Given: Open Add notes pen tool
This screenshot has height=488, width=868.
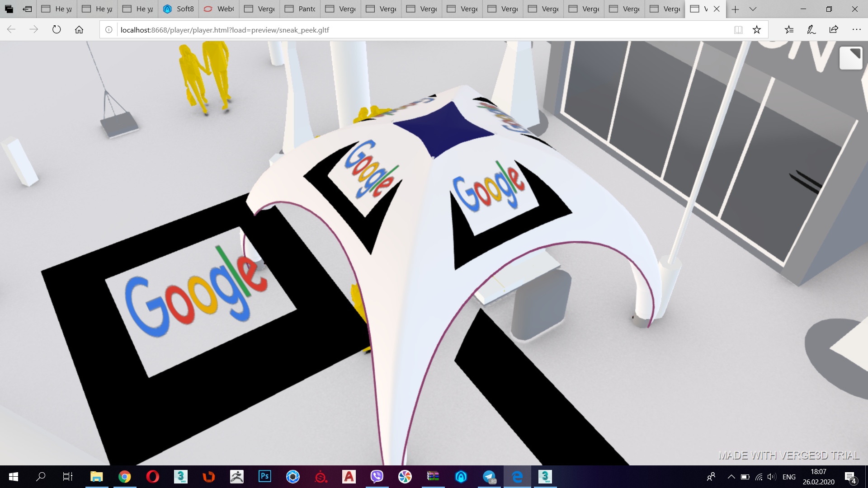Looking at the screenshot, I should point(811,30).
